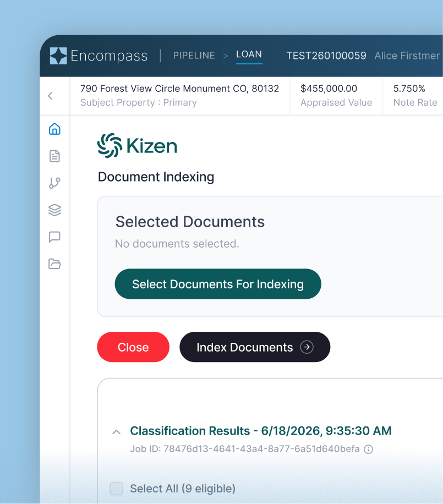
Task: Click the No documents selected message
Action: coord(177,244)
